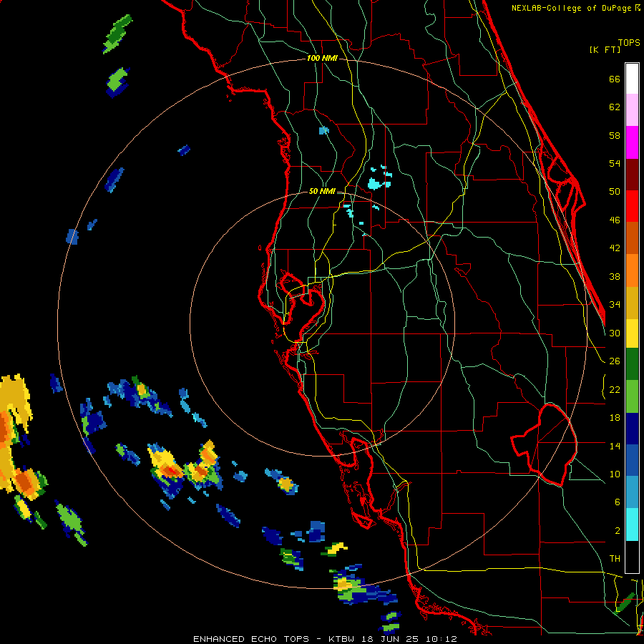Select the light green legend band
Screen dimensions: 644x644
tap(632, 396)
